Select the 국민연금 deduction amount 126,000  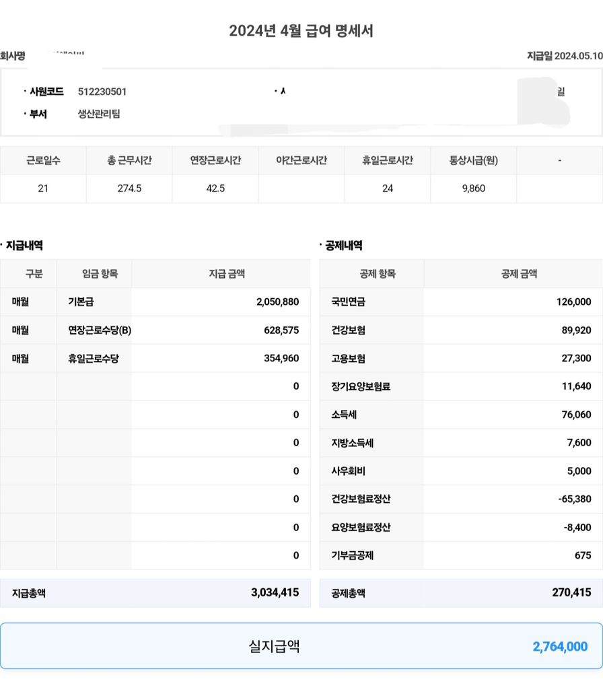tap(573, 302)
